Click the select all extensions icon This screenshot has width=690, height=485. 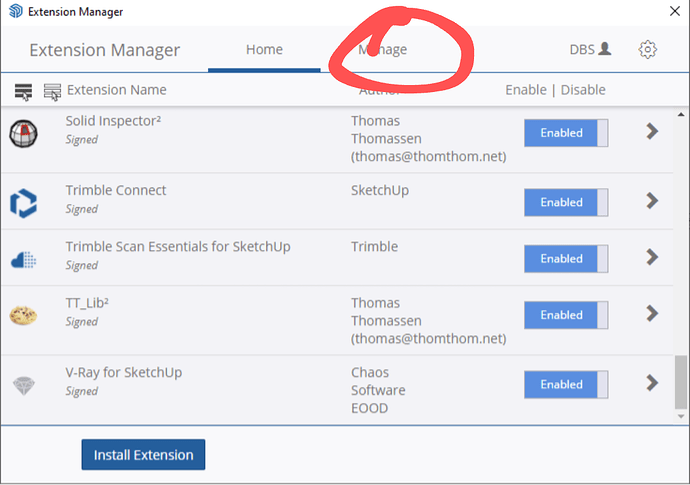23,92
